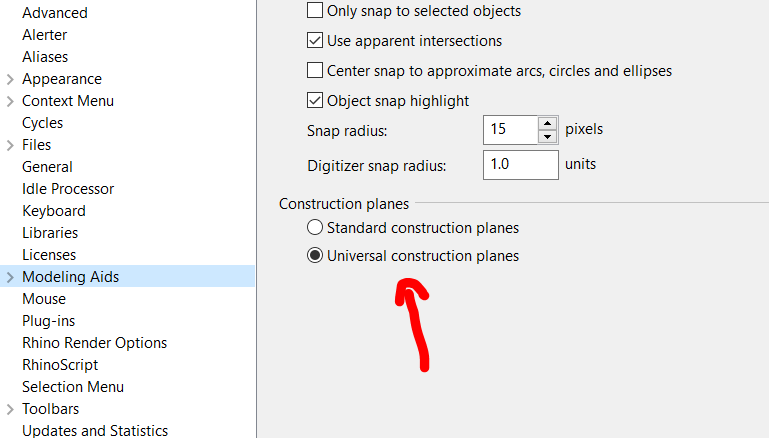Select Rhino Render Options in sidebar
This screenshot has height=438, width=769.
click(x=95, y=343)
